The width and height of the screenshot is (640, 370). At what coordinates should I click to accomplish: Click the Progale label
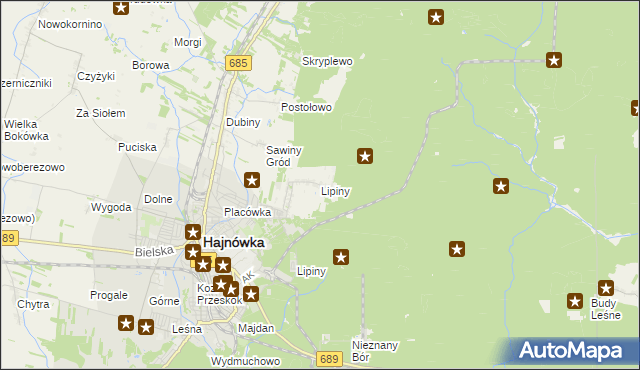(x=109, y=295)
